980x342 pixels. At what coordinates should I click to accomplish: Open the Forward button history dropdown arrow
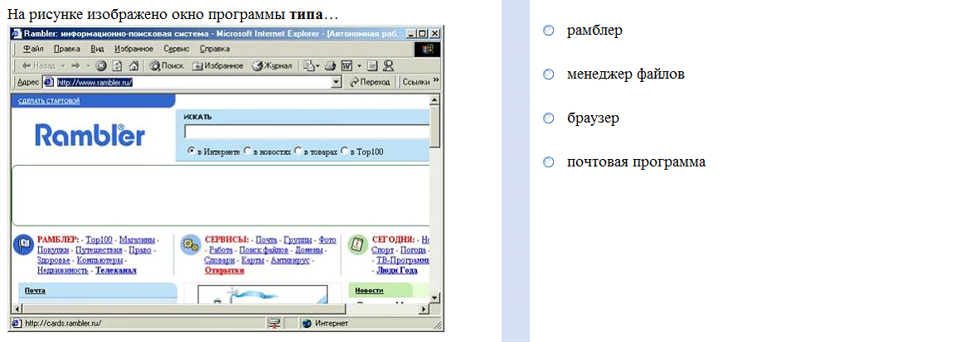[88, 65]
